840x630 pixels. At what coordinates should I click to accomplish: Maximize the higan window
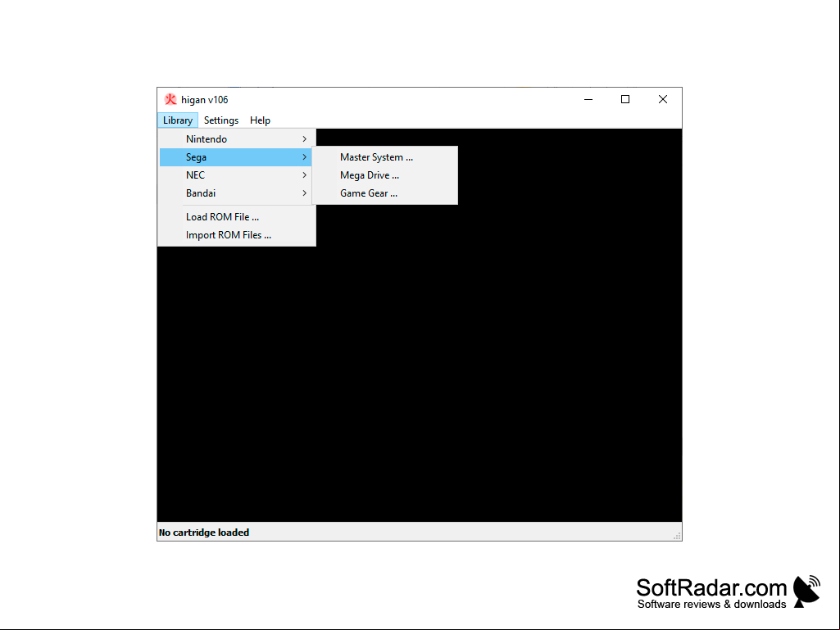(x=625, y=99)
